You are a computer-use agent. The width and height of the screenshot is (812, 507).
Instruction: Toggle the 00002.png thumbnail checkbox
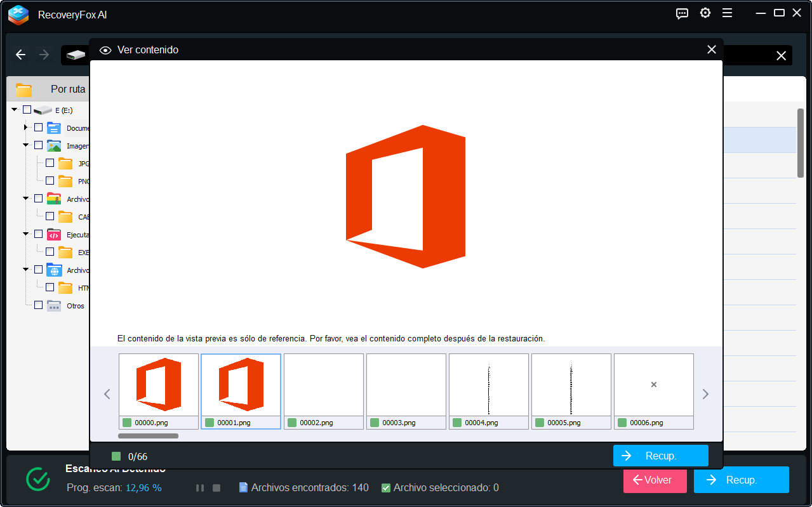tap(292, 423)
